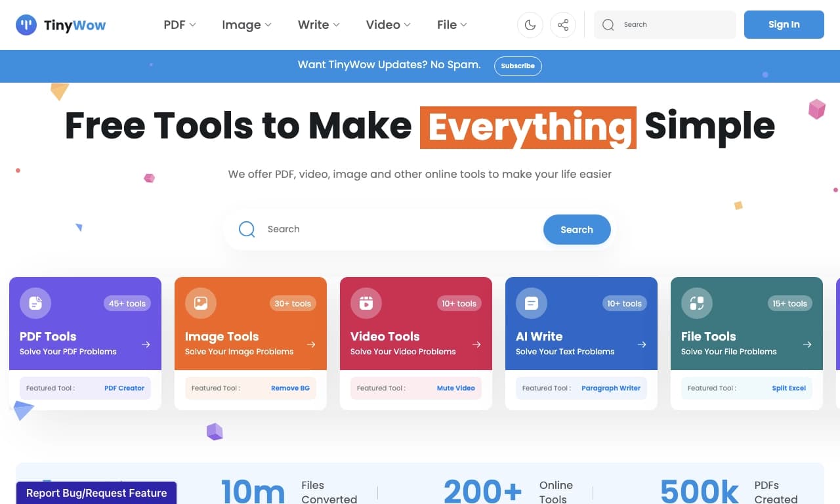
Task: Click the 45+ tools badge
Action: (127, 303)
